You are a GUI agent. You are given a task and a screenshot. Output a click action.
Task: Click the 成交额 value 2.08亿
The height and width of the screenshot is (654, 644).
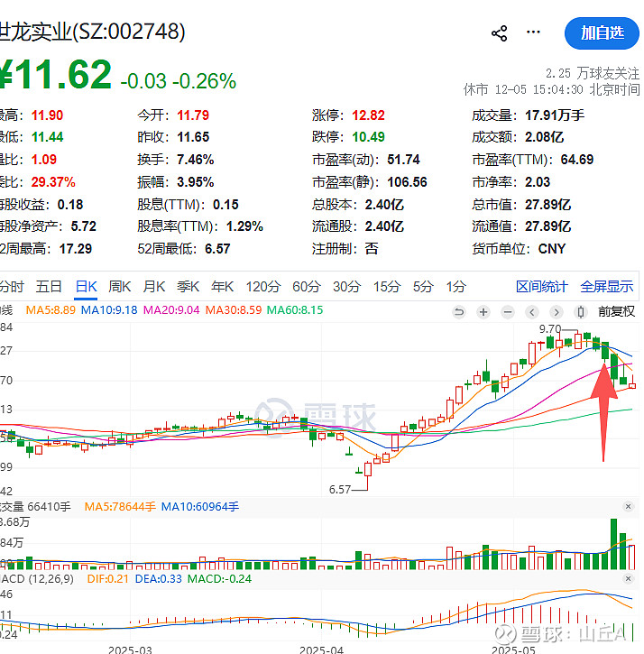coord(544,137)
